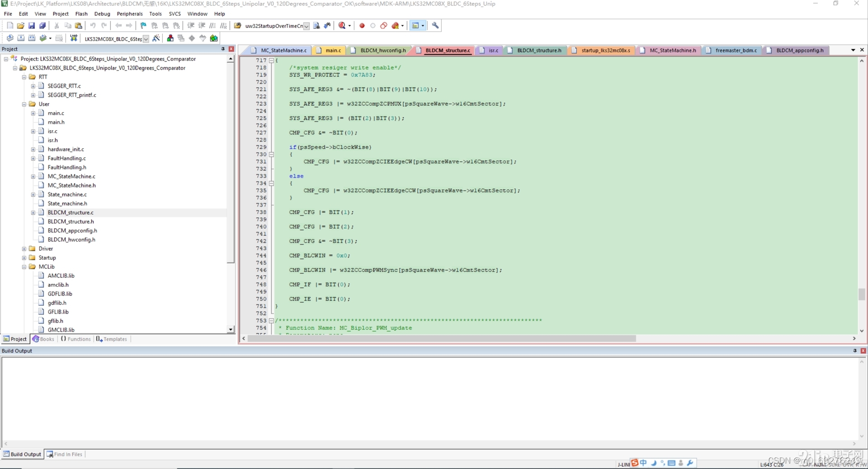Navigate backwards in the editor

coord(118,26)
